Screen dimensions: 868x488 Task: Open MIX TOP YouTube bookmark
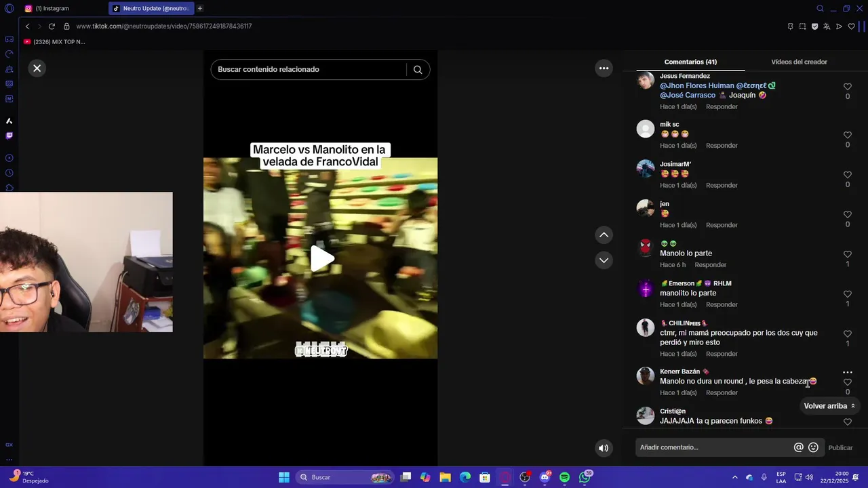coord(54,42)
